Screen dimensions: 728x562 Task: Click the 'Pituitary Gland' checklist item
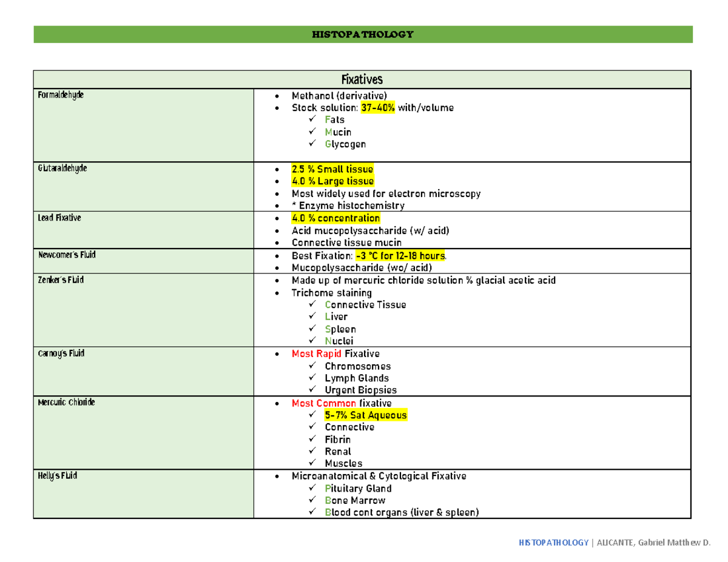358,489
